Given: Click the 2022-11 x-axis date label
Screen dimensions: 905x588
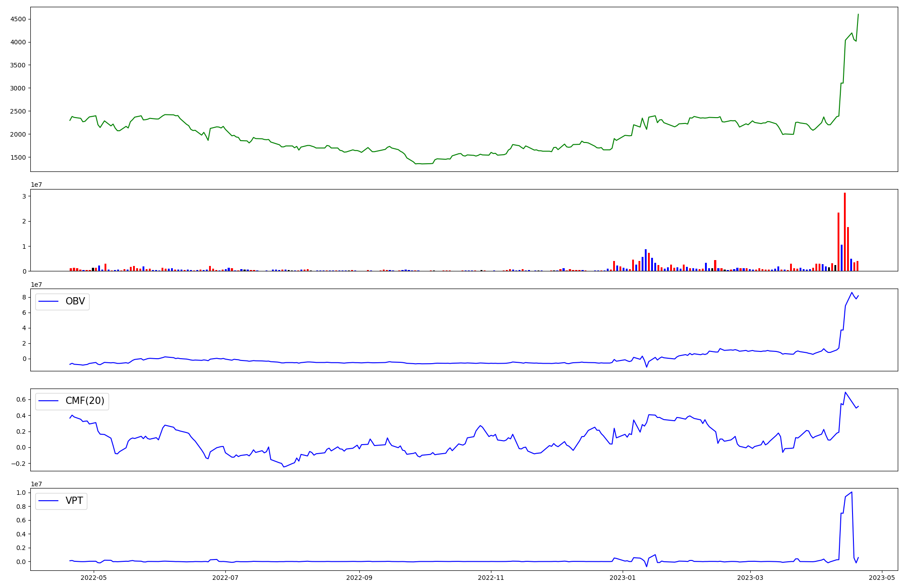Looking at the screenshot, I should (491, 578).
